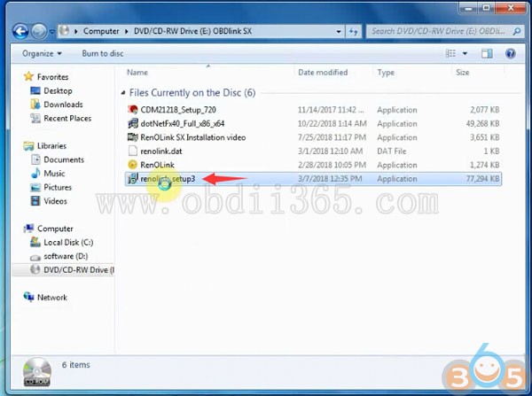Sort by the Date modified column
The width and height of the screenshot is (532, 396).
[323, 73]
